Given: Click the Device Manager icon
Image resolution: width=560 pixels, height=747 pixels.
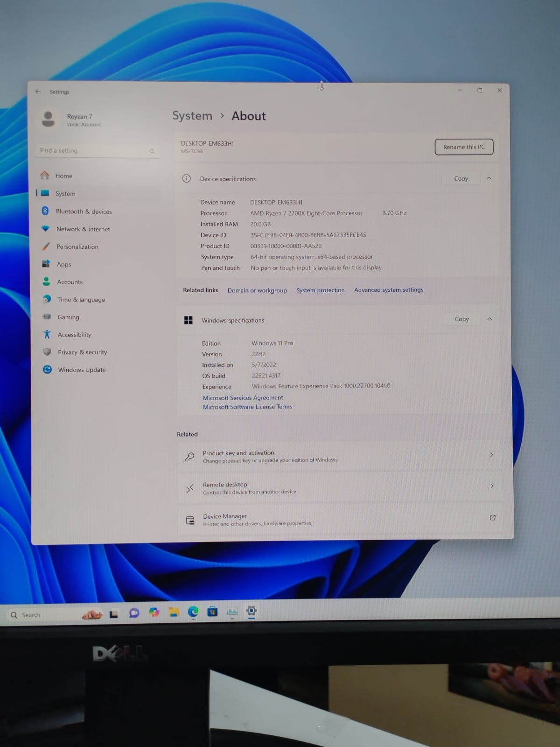Looking at the screenshot, I should pyautogui.click(x=190, y=520).
